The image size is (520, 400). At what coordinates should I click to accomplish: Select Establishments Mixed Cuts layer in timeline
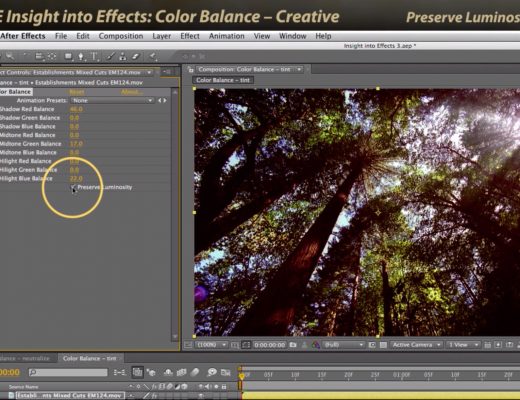coord(70,396)
